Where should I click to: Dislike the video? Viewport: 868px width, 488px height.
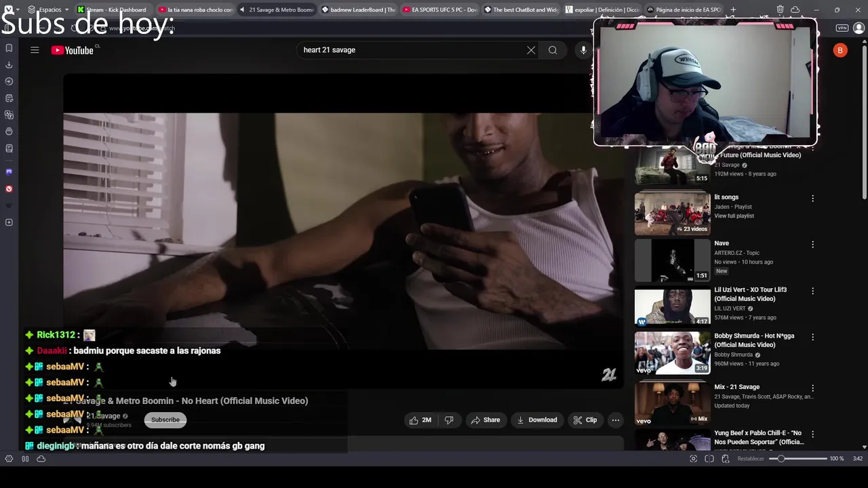tap(449, 420)
